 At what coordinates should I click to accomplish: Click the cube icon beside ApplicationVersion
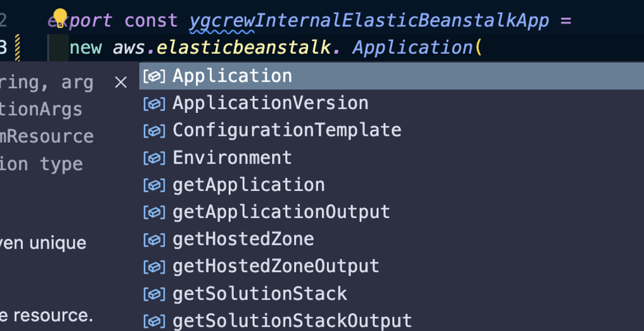pos(154,104)
